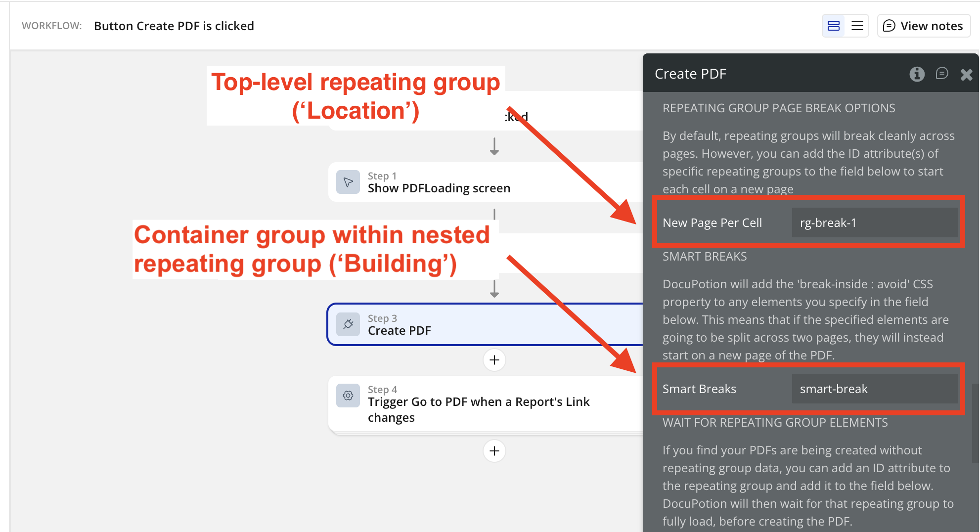980x532 pixels.
Task: Click the 'New Page Per Cell' label
Action: [712, 222]
